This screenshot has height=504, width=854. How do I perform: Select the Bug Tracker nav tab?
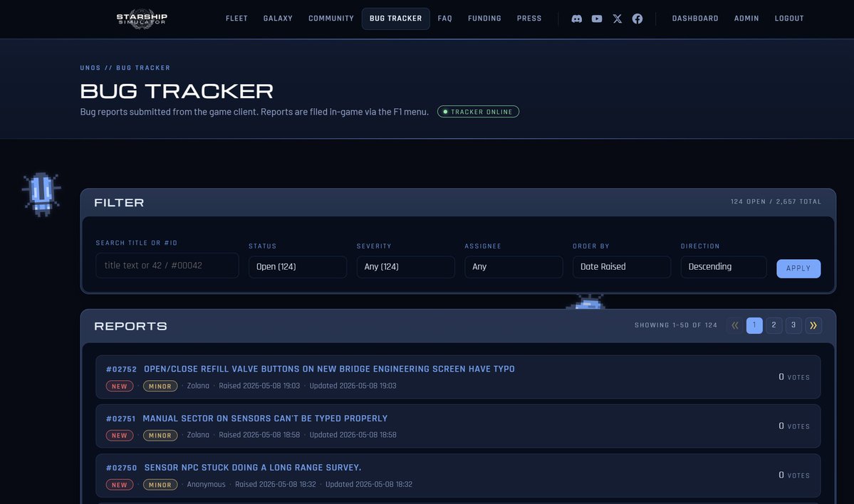[395, 19]
